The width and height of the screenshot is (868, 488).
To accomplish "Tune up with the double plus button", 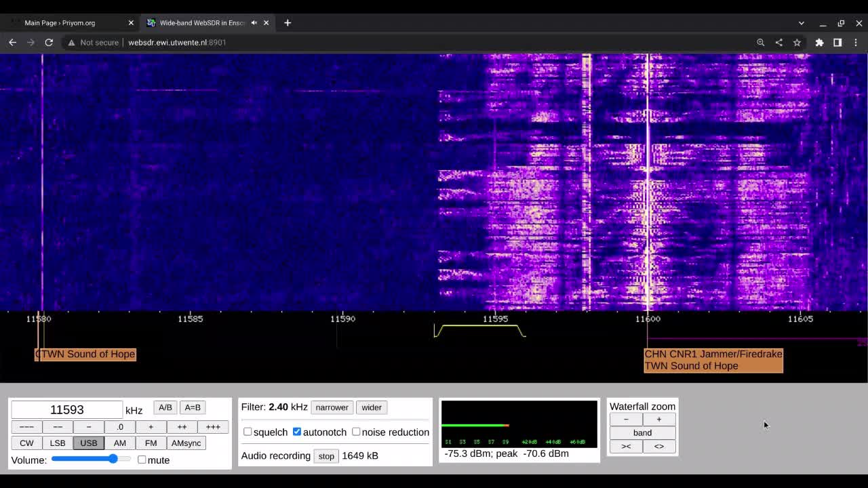I will [182, 426].
